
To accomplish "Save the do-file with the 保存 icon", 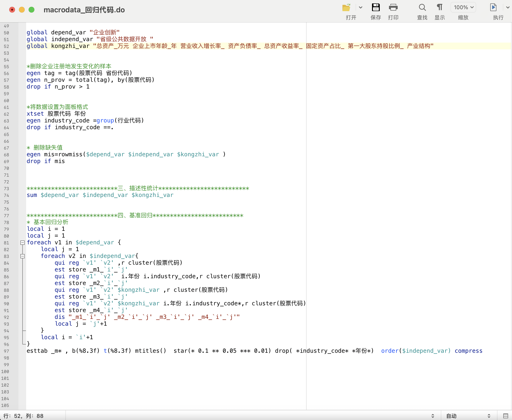I will (x=376, y=7).
